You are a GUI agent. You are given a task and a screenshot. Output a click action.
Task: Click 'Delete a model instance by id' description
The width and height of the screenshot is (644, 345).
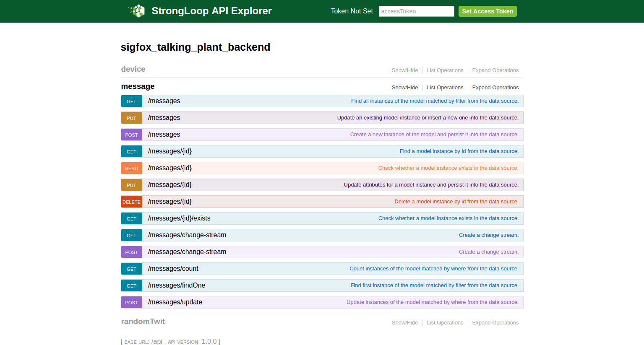tap(456, 202)
